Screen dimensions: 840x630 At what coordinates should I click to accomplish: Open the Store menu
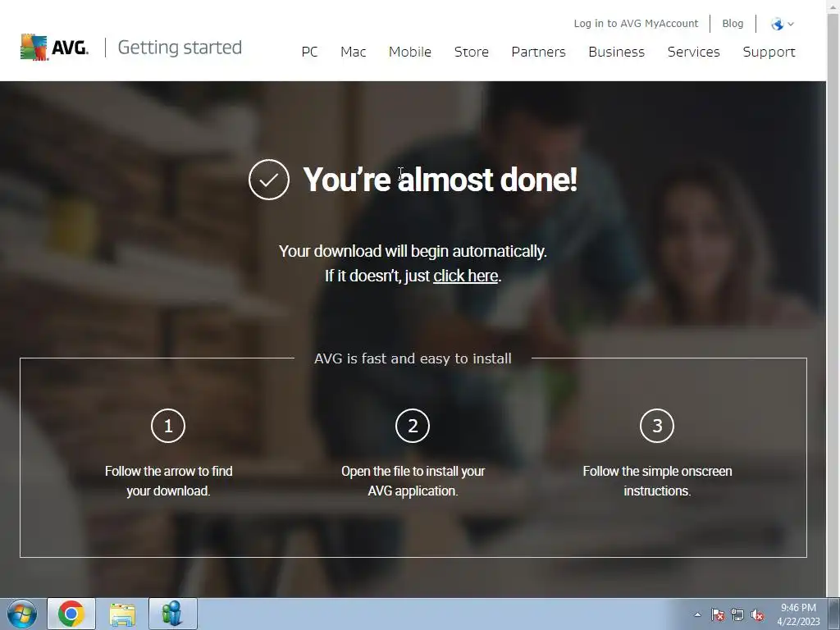click(472, 52)
